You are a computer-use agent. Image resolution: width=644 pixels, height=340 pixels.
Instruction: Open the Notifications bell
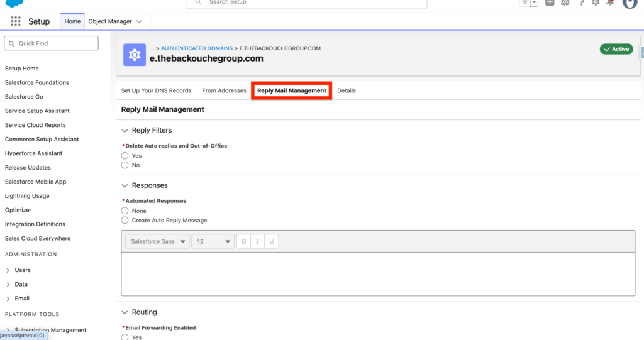tap(610, 3)
